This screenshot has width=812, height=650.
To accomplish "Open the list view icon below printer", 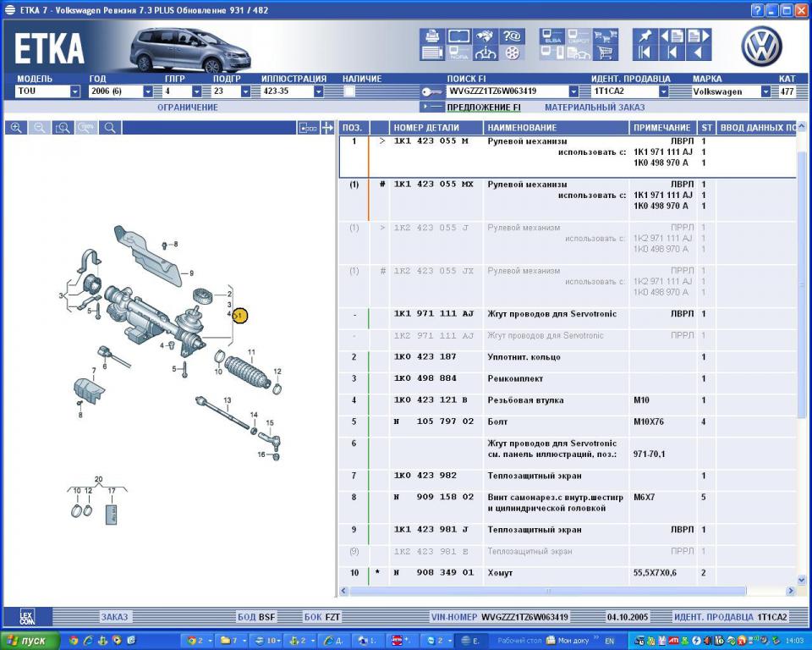I will point(432,52).
